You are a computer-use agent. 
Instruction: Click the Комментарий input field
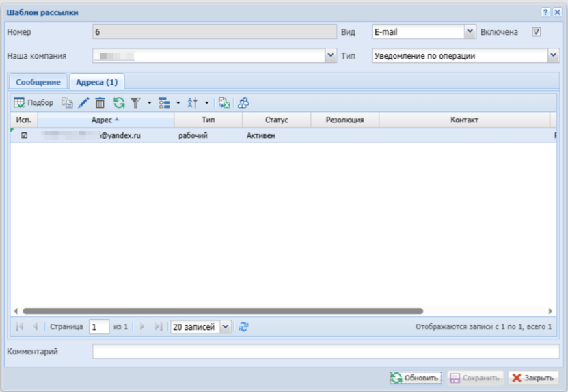(325, 352)
